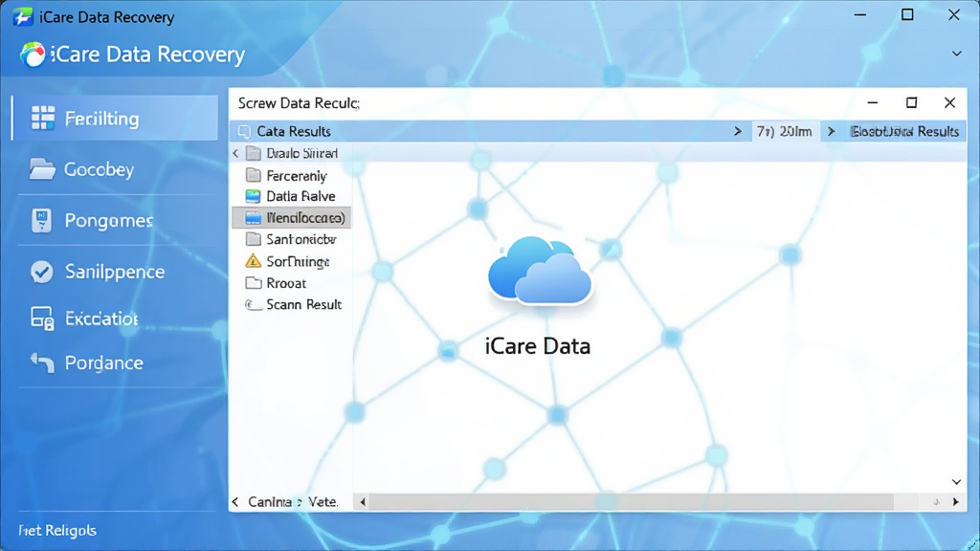Click the iCare Data cloud icon
Screen dimensions: 980x551
[x=540, y=271]
